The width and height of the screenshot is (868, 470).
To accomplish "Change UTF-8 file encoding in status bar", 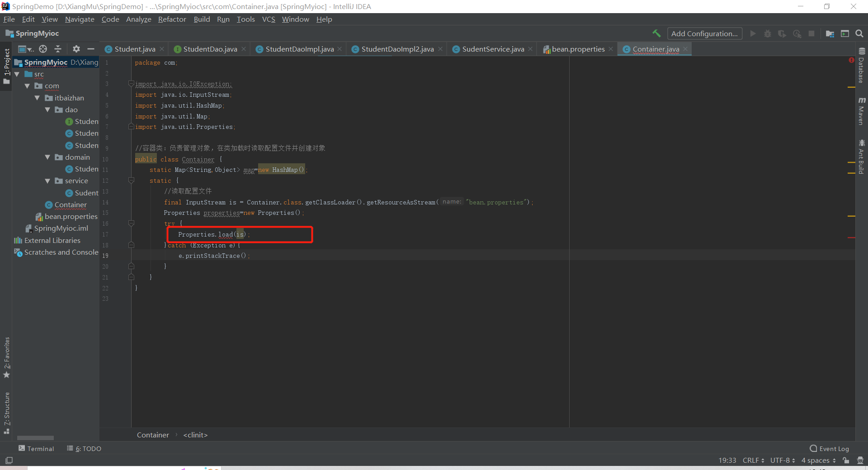I will pos(783,460).
